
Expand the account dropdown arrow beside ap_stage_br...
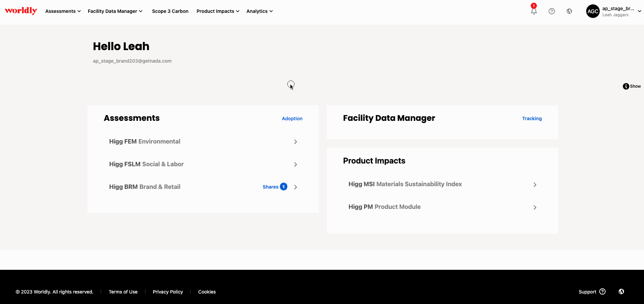[640, 11]
